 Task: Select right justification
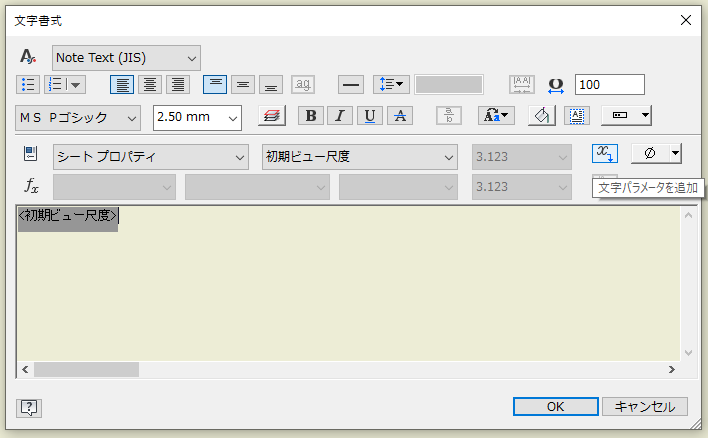coord(178,84)
